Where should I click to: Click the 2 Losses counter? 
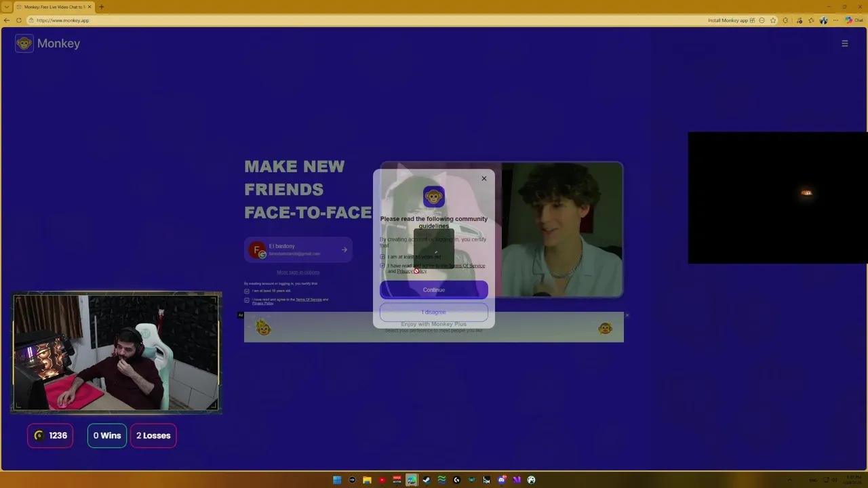[153, 436]
